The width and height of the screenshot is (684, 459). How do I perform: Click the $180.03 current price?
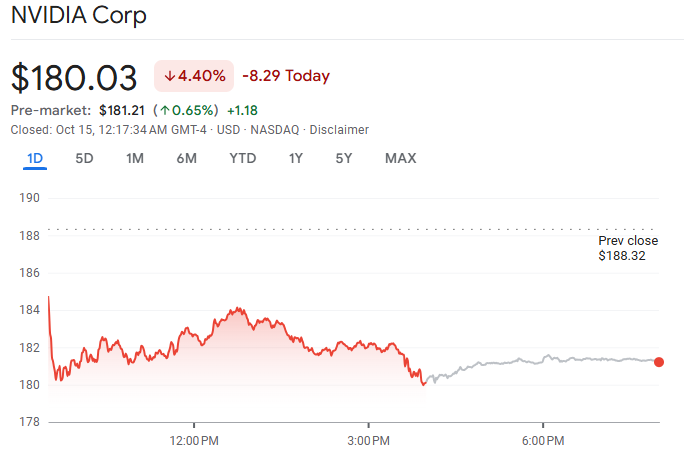(x=75, y=78)
